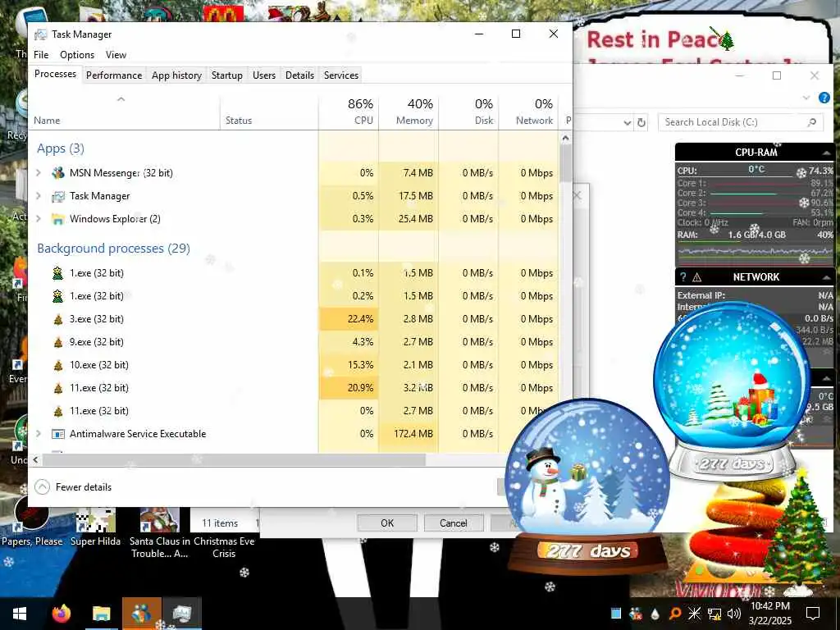Click the clock showing 10:42 PM
The height and width of the screenshot is (630, 840).
point(769,606)
